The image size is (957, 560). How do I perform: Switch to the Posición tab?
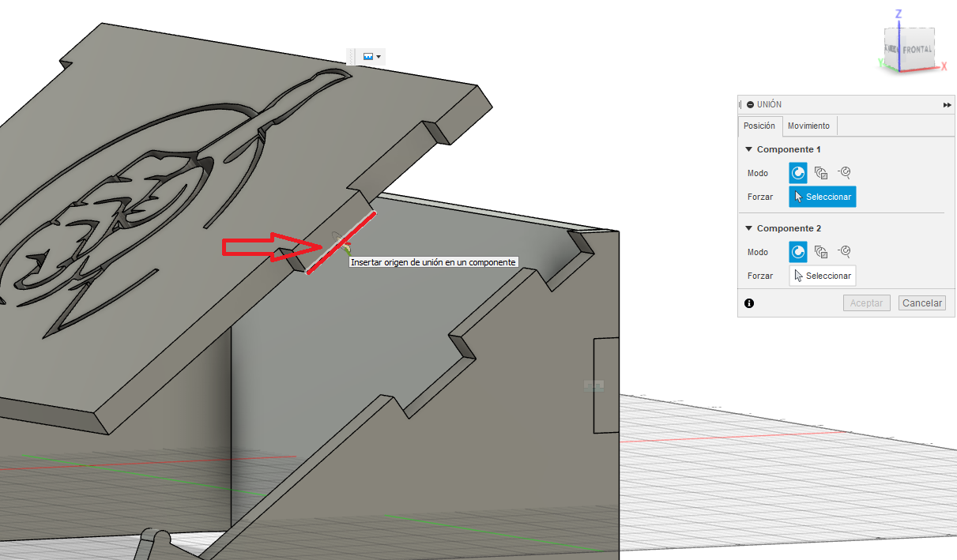pos(759,126)
